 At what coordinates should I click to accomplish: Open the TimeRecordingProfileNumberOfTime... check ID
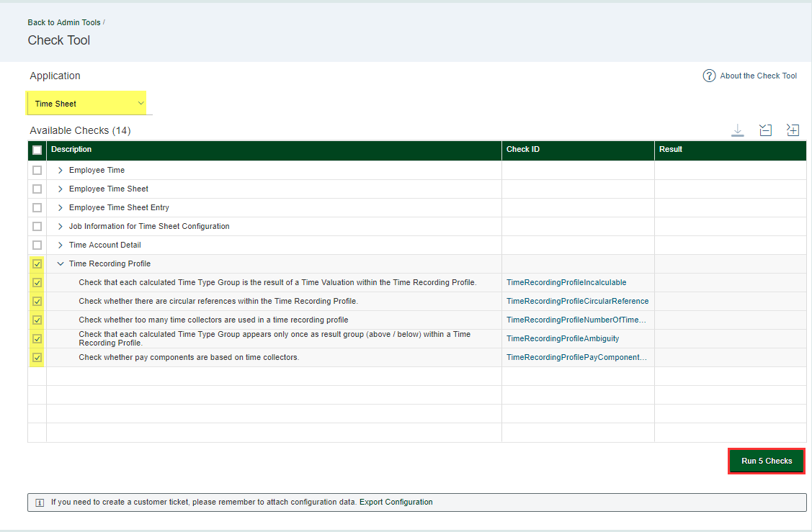pyautogui.click(x=576, y=320)
